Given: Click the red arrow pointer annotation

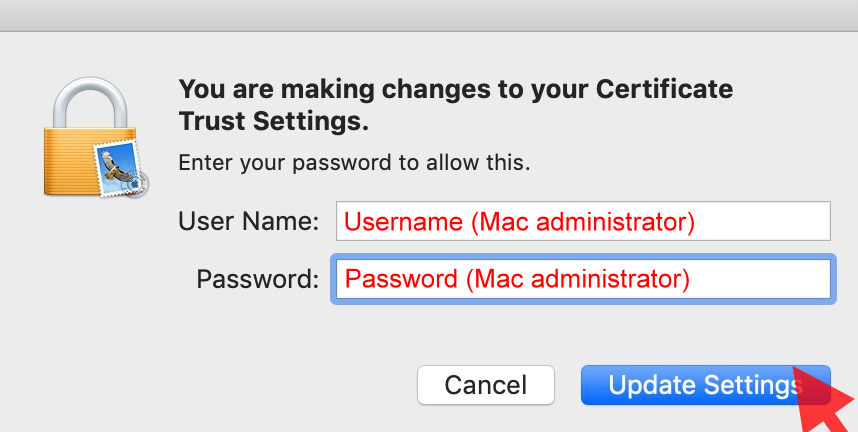Looking at the screenshot, I should pyautogui.click(x=825, y=400).
